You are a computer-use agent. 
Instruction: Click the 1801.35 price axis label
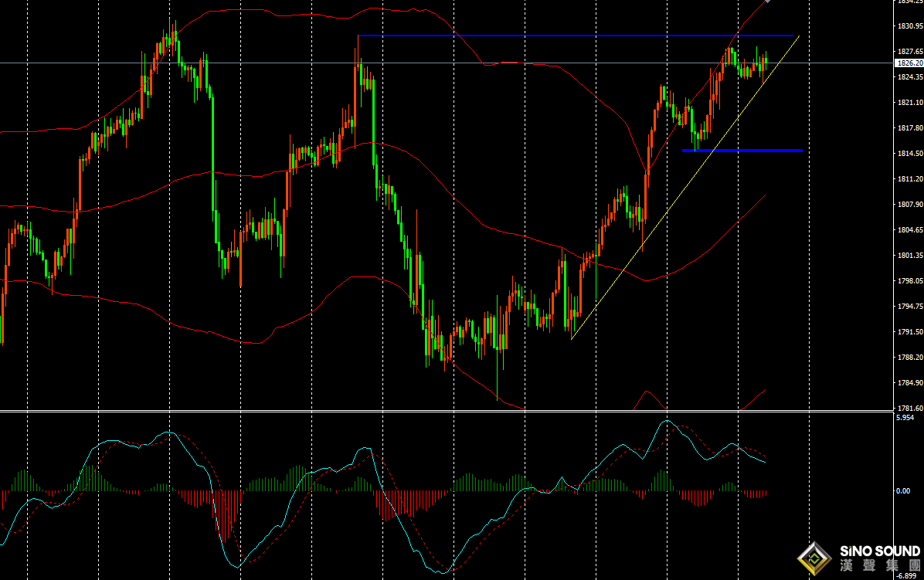(910, 256)
